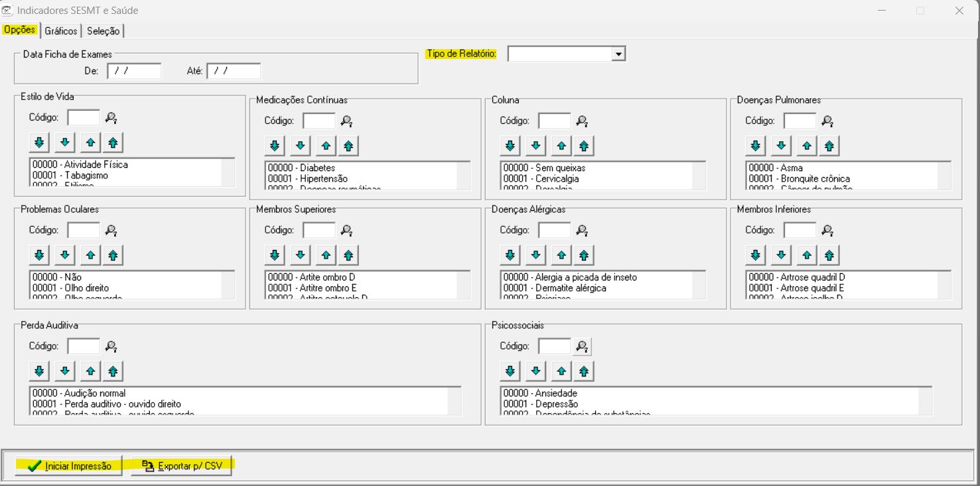Click the Código field in Coluna group
This screenshot has height=486, width=980.
[554, 121]
